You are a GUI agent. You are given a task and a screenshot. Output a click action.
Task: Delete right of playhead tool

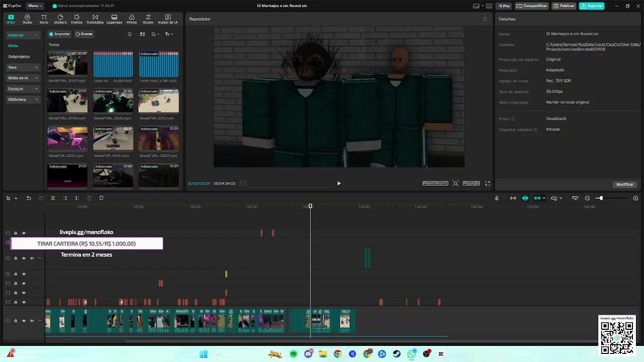click(76, 198)
